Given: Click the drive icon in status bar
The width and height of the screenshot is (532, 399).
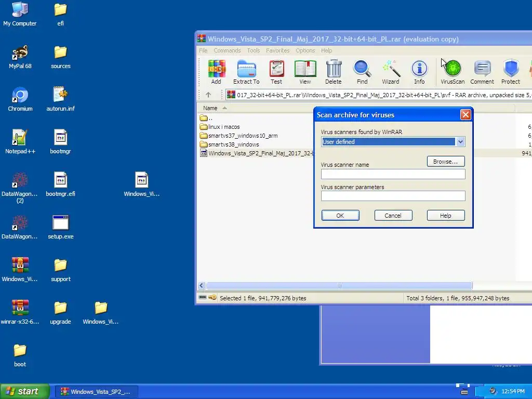Looking at the screenshot, I should tap(203, 298).
